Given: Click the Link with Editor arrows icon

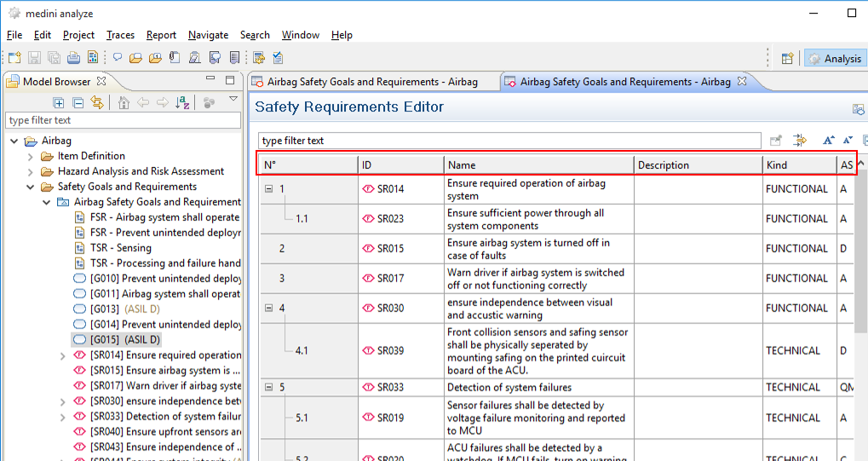Looking at the screenshot, I should click(97, 102).
